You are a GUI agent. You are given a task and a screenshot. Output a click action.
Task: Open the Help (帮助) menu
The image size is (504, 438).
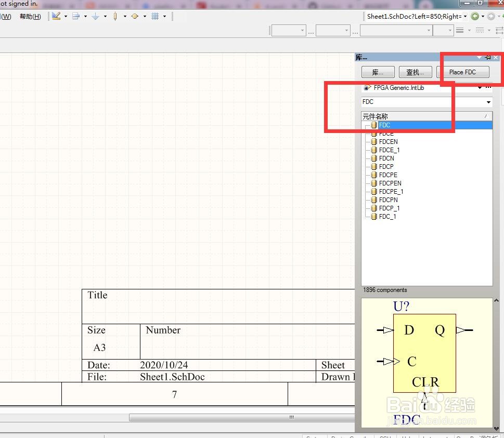pyautogui.click(x=30, y=17)
